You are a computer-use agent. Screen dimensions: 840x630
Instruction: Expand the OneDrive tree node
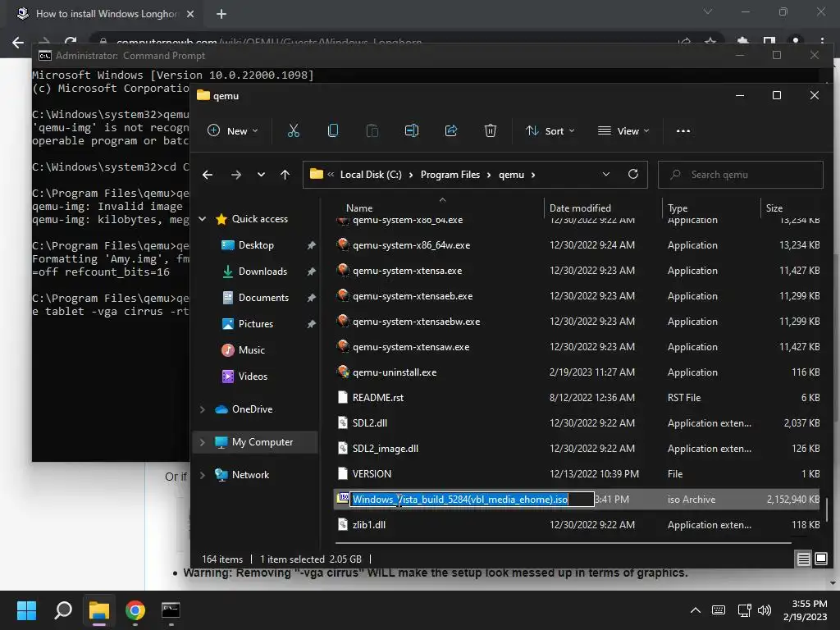(x=203, y=409)
